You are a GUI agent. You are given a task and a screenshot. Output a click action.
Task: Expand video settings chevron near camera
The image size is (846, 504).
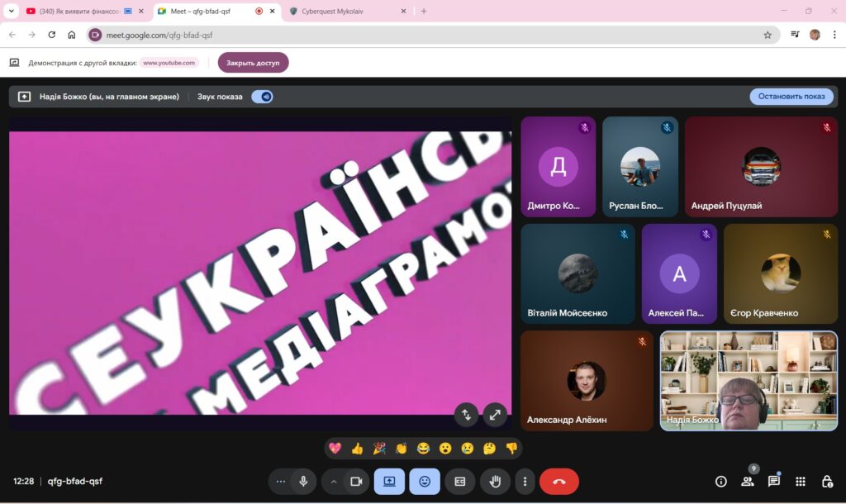[x=334, y=482]
